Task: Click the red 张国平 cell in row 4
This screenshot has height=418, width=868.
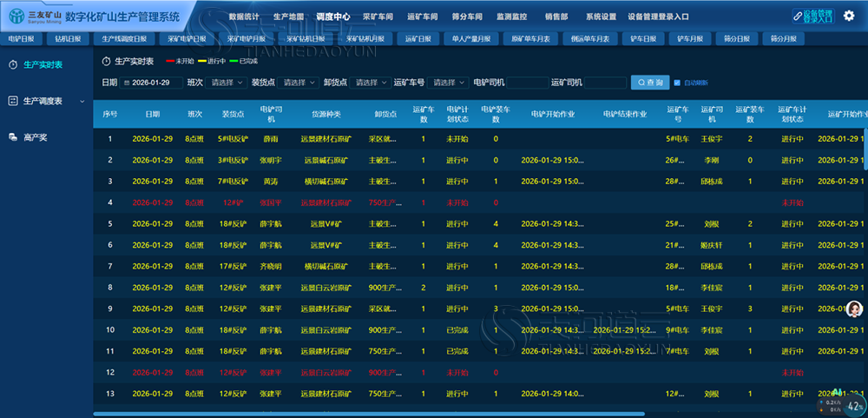Action: coord(271,202)
